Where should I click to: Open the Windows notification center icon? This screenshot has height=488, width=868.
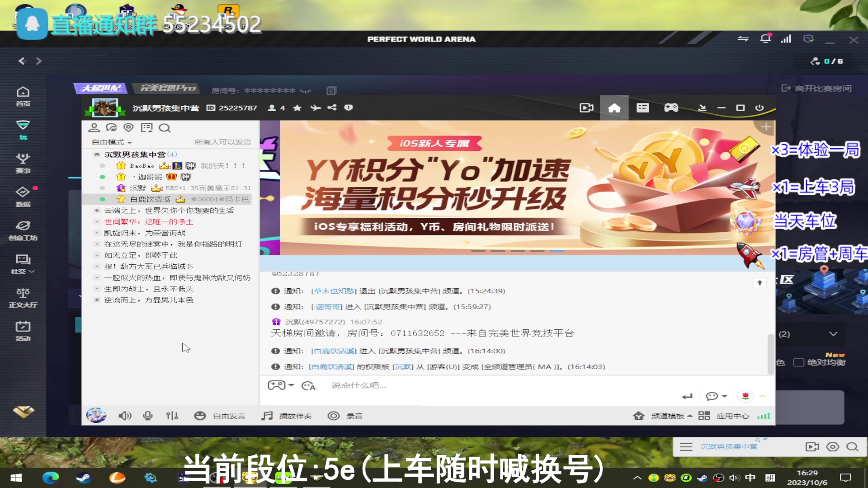[845, 478]
